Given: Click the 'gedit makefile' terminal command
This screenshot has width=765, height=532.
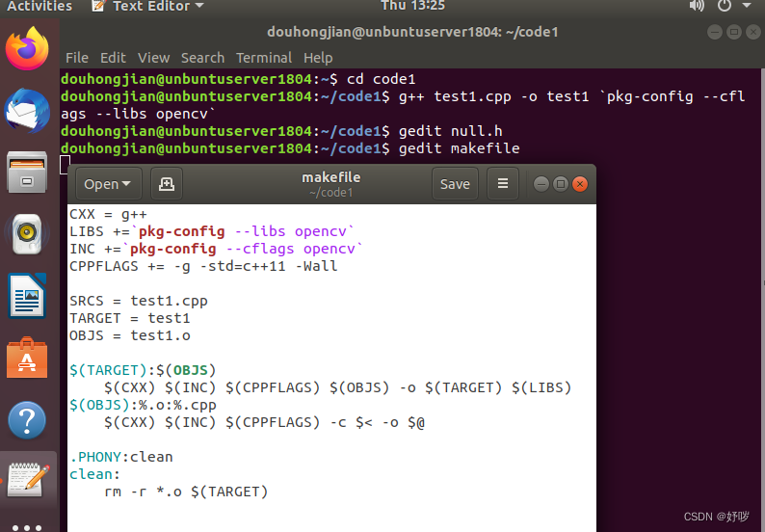Looking at the screenshot, I should pos(460,148).
